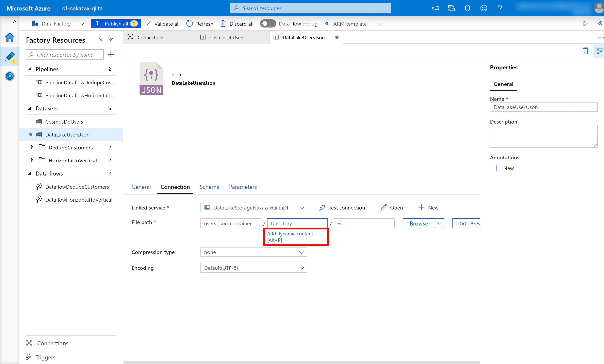Viewport: 604px width, 364px height.
Task: Collapse the right panel with double chevron
Action: tap(600, 23)
